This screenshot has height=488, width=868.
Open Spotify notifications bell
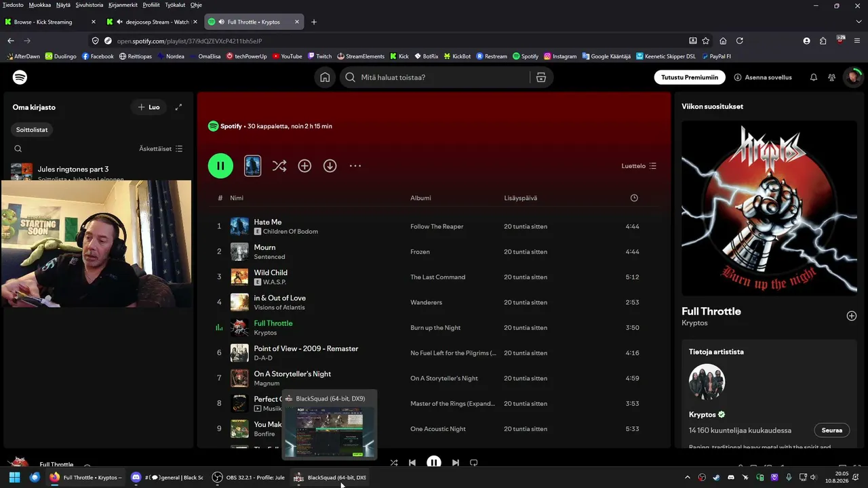(814, 77)
